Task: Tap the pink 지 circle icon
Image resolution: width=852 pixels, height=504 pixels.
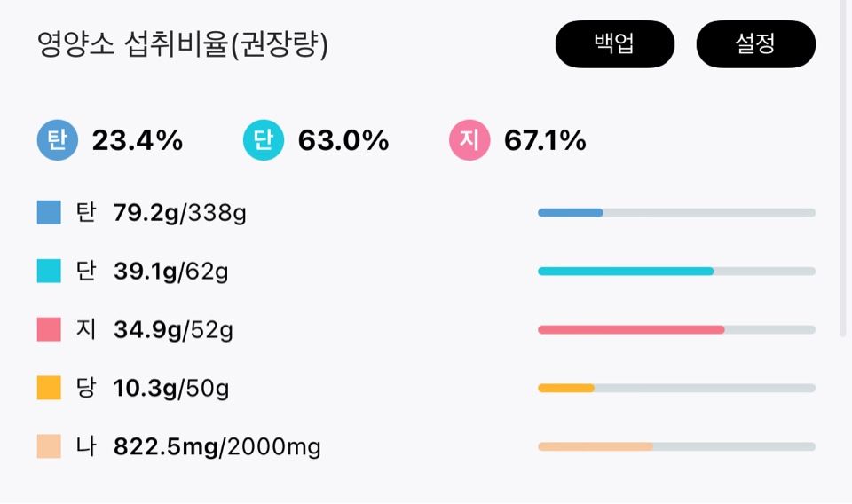Action: [469, 140]
